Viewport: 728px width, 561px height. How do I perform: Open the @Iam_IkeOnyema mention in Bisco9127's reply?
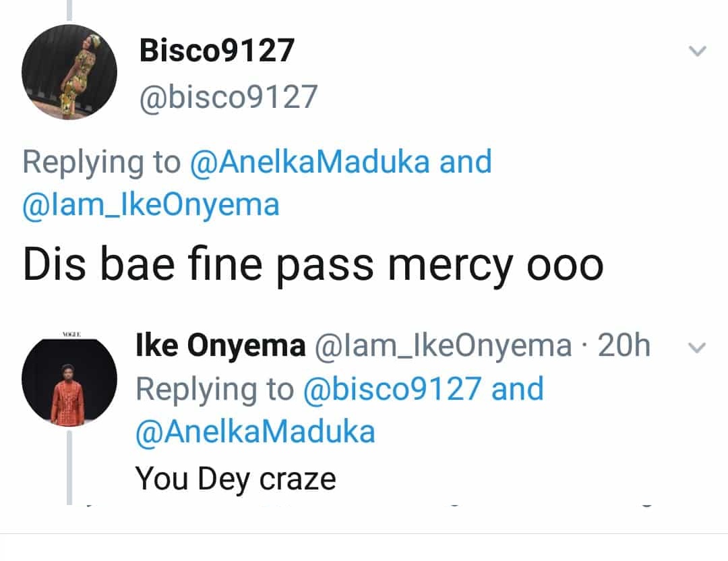click(x=151, y=205)
